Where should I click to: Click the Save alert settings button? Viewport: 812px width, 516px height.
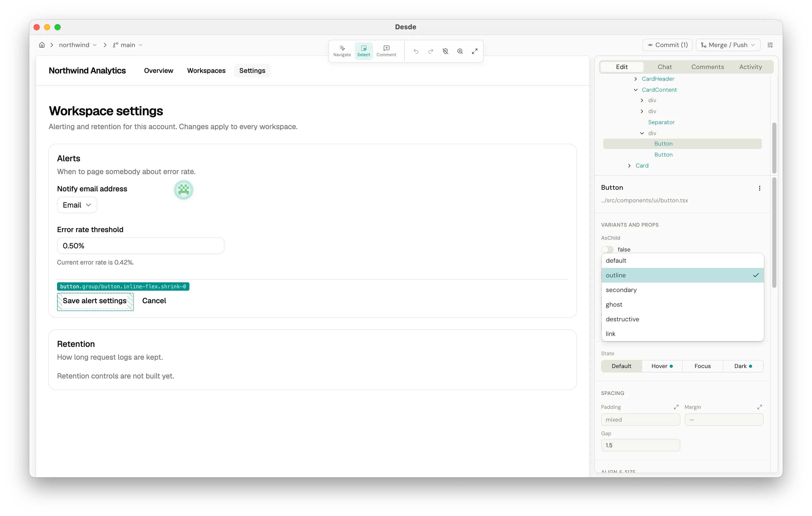point(95,301)
